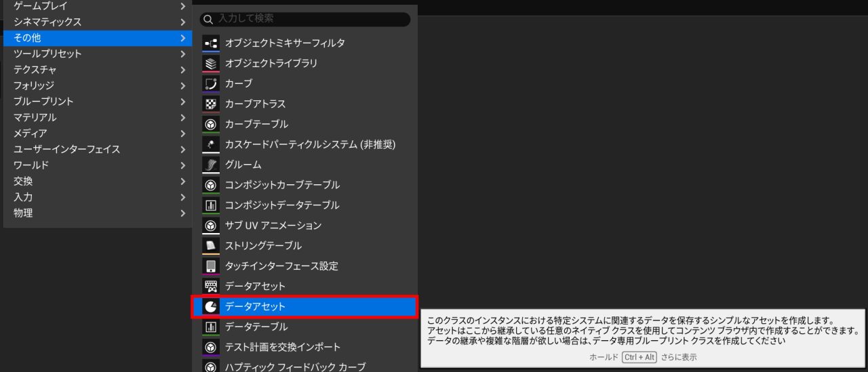The width and height of the screenshot is (868, 372).
Task: Click the Object Mixer Filter (オブジェクトミキサーフィルタ) icon
Action: coord(211,43)
